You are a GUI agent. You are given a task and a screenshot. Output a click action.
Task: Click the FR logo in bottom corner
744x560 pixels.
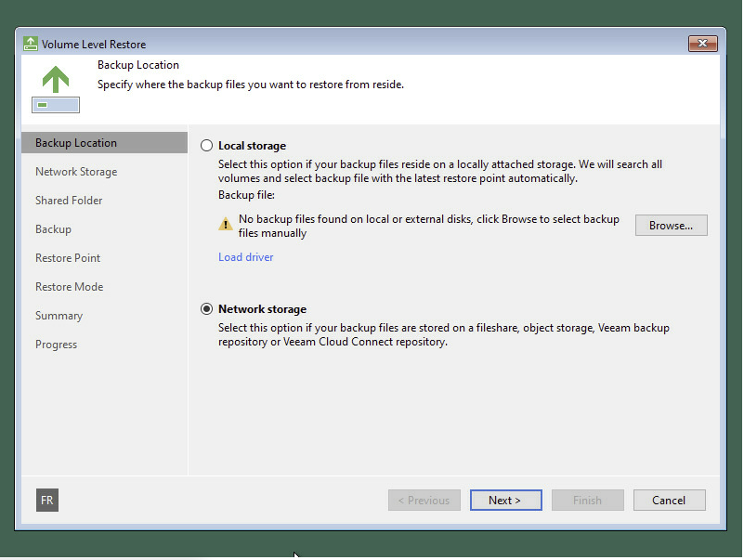coord(46,500)
